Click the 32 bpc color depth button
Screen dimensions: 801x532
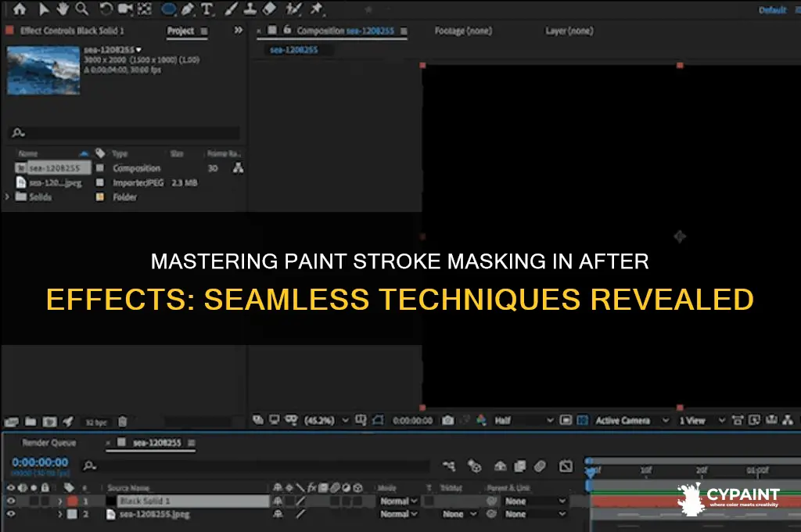click(x=96, y=422)
